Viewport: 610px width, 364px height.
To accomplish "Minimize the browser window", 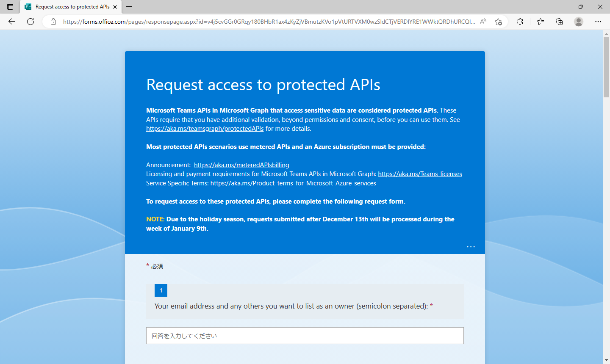I will coord(561,7).
